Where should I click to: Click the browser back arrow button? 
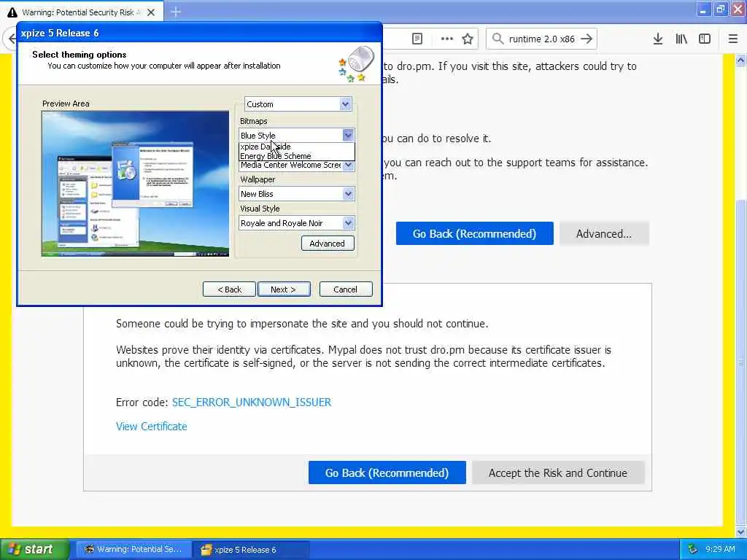tap(12, 39)
